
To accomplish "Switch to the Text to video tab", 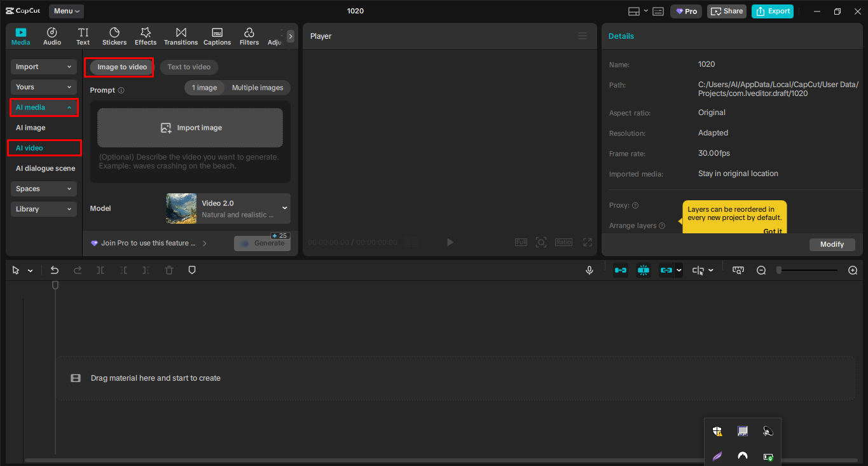I will click(x=188, y=67).
